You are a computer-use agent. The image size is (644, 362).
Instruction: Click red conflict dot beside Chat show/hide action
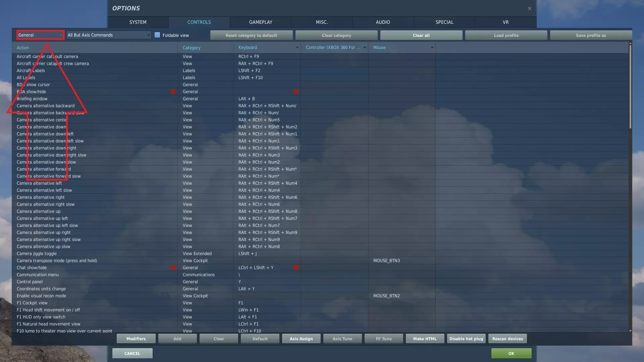click(x=173, y=267)
